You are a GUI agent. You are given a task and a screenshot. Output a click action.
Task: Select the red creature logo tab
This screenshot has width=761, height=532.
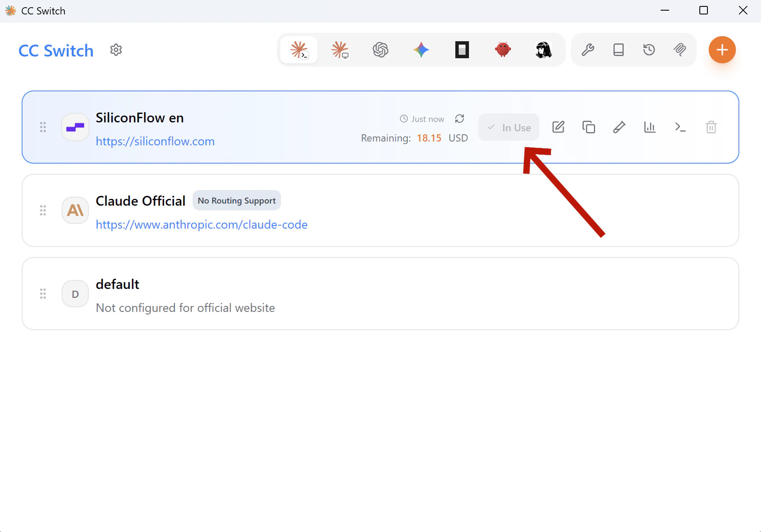tap(503, 50)
